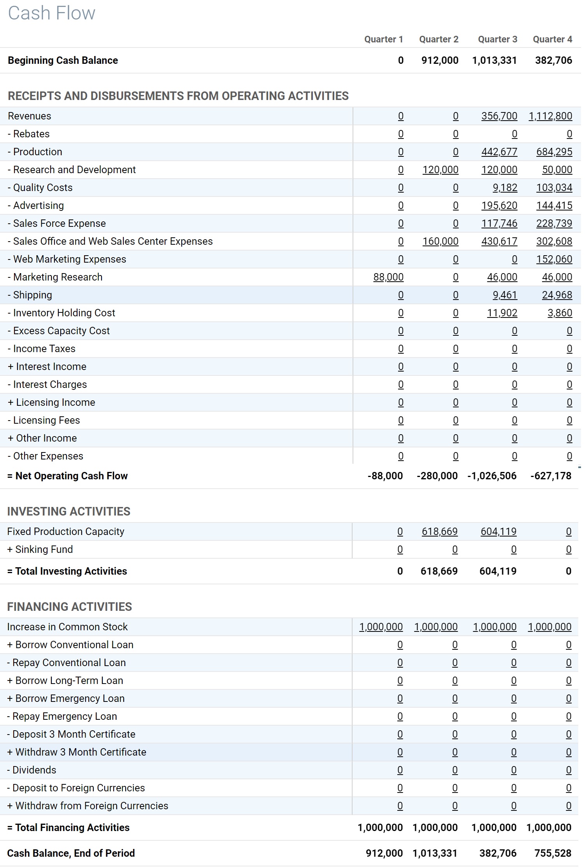Click Quarter 3 Beginning Cash Balance 1,013,331
588x868 pixels.
coord(494,60)
